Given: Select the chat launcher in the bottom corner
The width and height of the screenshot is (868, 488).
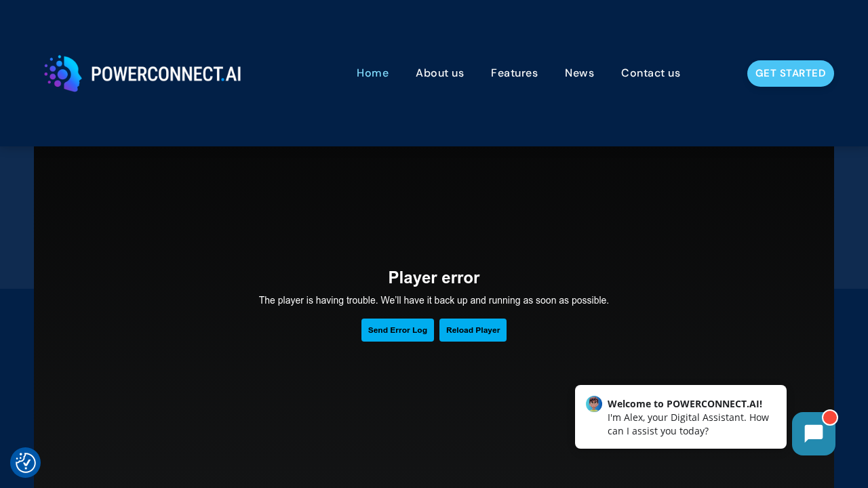Looking at the screenshot, I should pyautogui.click(x=813, y=432).
